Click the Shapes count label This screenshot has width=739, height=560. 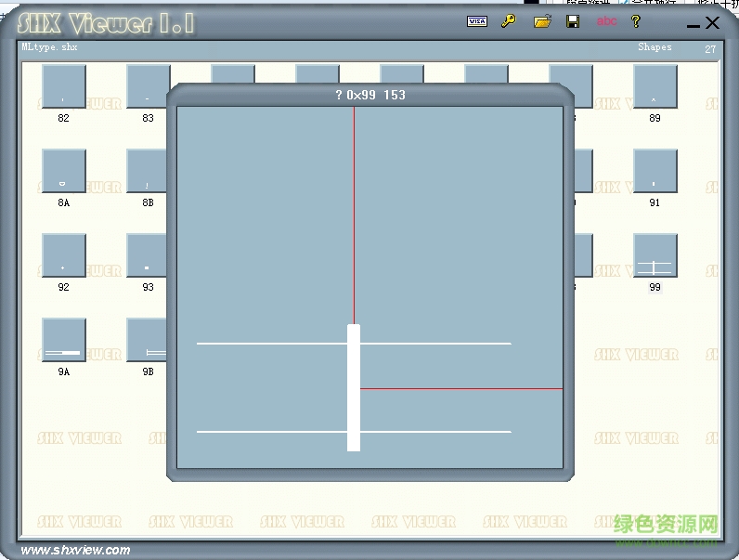(655, 46)
